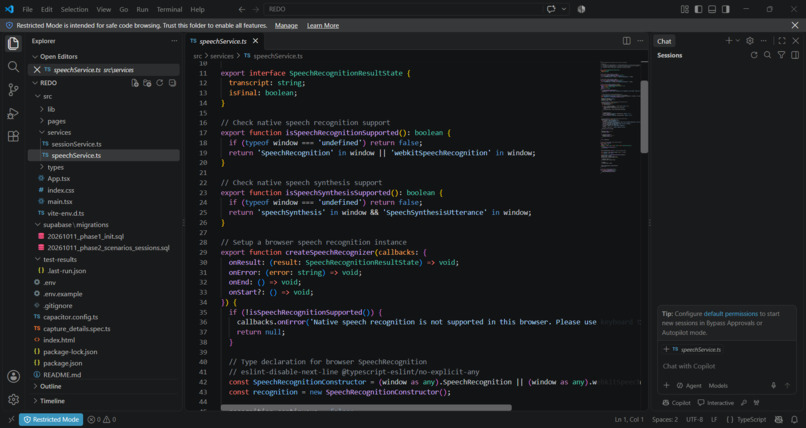806x428 pixels.
Task: Click the editor horizontal scrollbar
Action: click(x=366, y=408)
